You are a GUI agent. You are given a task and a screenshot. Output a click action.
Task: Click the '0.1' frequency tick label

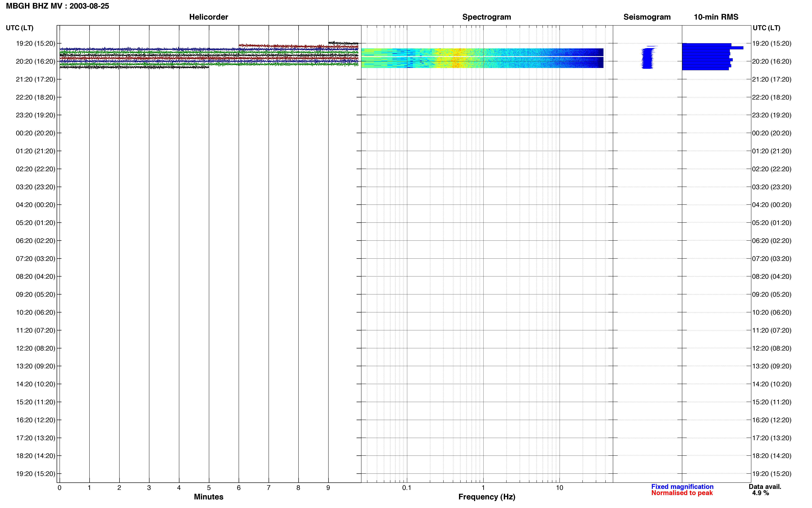tap(407, 488)
